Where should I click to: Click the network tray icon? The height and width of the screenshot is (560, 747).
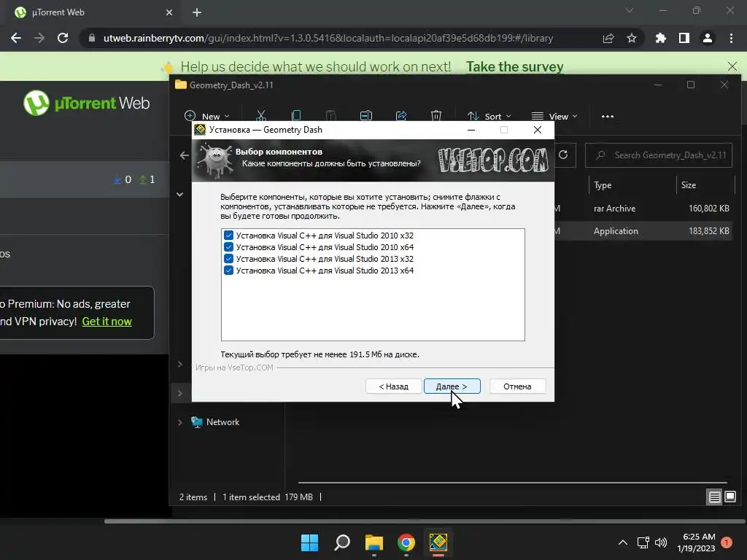tap(643, 542)
